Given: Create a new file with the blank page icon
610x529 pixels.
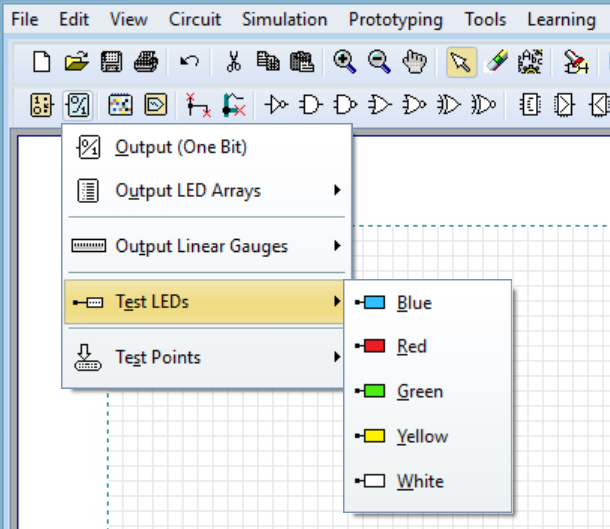Looking at the screenshot, I should click(42, 61).
